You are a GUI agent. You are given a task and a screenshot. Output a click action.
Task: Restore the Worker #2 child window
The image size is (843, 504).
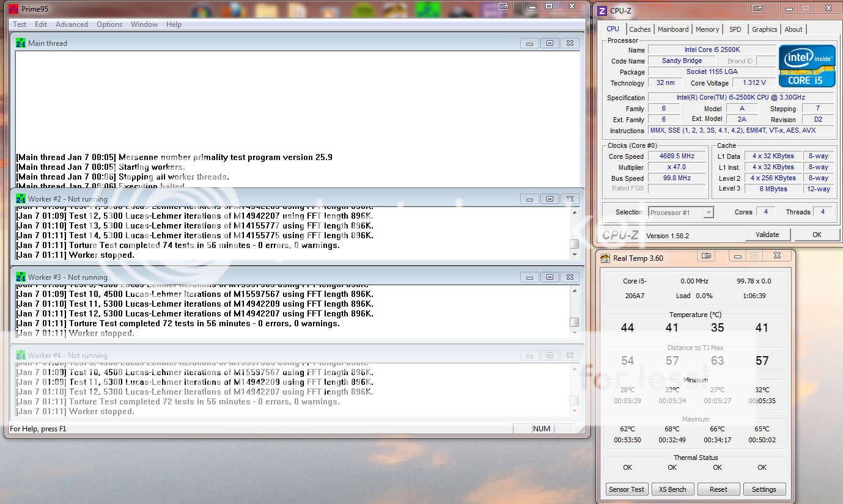(550, 199)
